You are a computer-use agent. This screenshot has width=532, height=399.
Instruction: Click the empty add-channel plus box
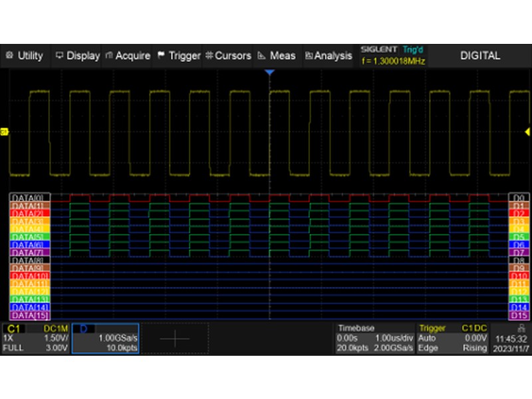click(175, 338)
